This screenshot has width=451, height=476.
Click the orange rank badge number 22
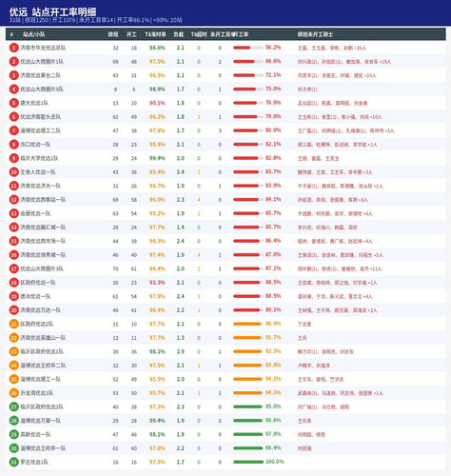click(x=13, y=338)
